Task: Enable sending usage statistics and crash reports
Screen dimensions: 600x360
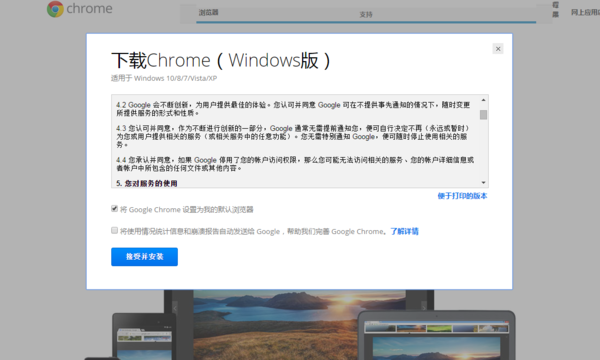Action: pyautogui.click(x=114, y=230)
